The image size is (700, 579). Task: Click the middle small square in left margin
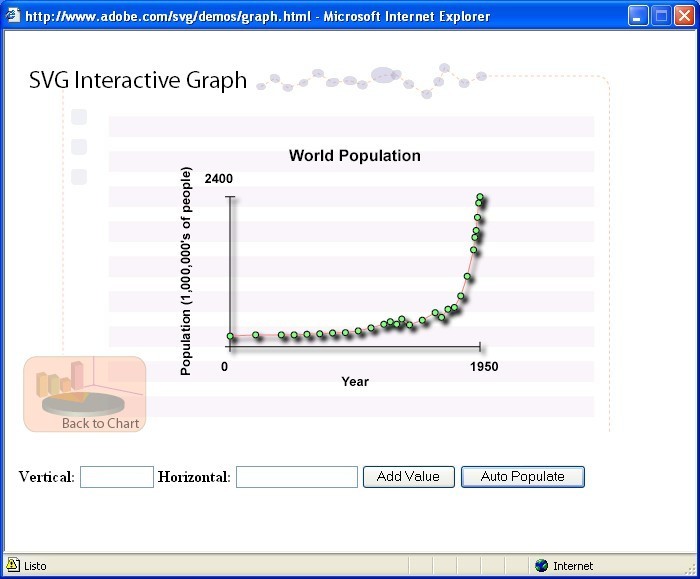79,147
